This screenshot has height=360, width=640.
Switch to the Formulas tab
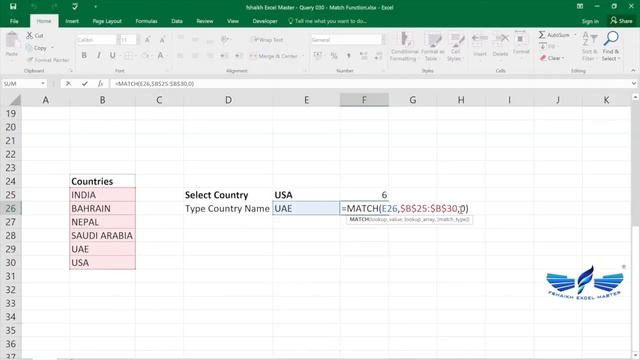click(x=146, y=21)
